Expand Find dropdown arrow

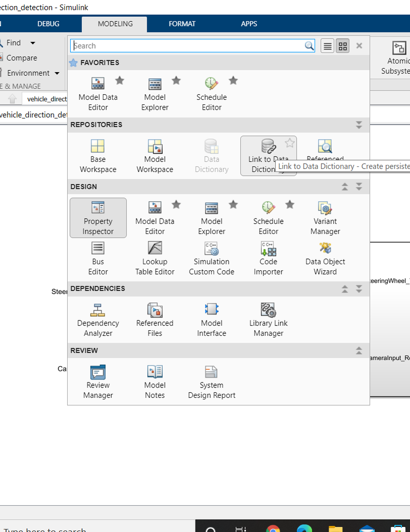[x=33, y=43]
